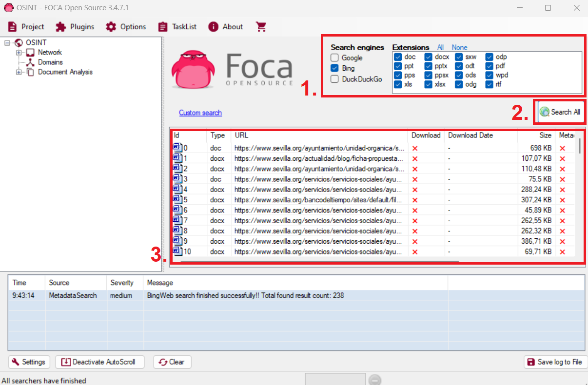Image resolution: width=588 pixels, height=385 pixels.
Task: Click the Document Analysis pages icon
Action: [30, 72]
